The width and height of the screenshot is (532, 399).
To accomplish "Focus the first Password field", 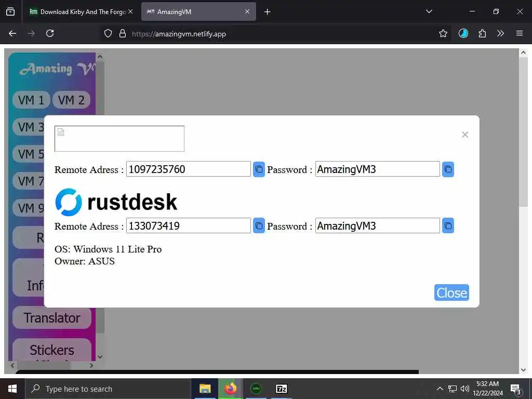I will 377,169.
